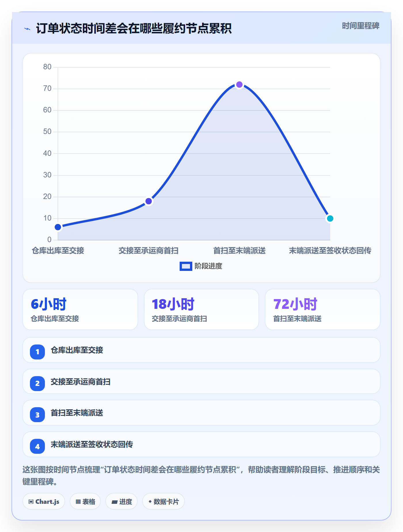
Task: Select the 18小时 data card
Action: click(201, 309)
